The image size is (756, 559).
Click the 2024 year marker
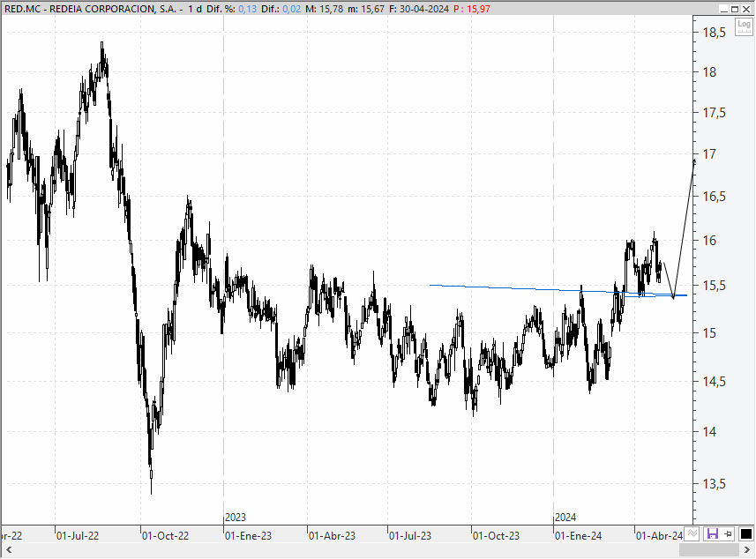[565, 518]
